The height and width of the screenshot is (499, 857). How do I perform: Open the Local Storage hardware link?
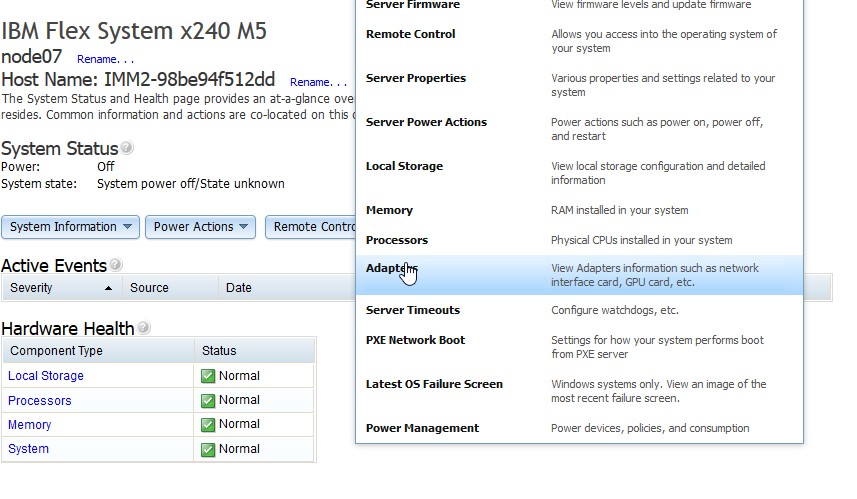tap(46, 376)
